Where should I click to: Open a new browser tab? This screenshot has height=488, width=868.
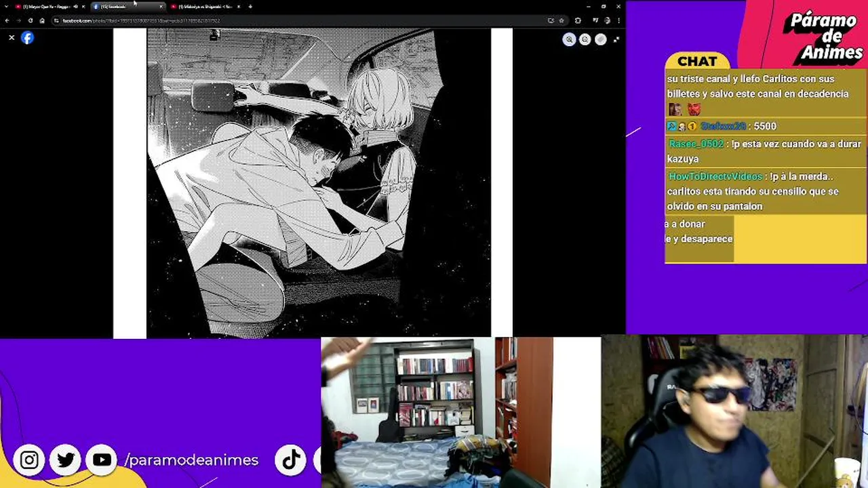point(250,7)
